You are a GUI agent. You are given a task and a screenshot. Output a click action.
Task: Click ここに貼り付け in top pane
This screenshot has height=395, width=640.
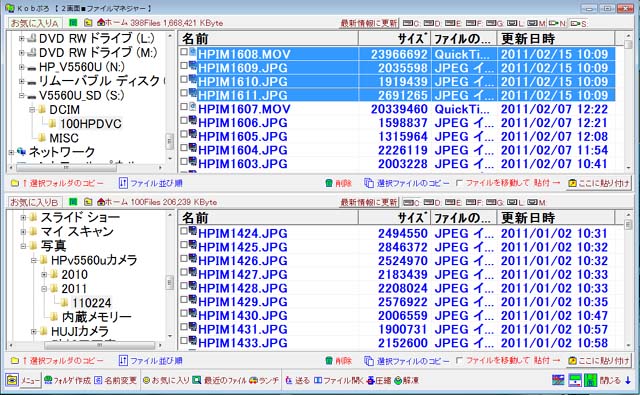point(599,183)
